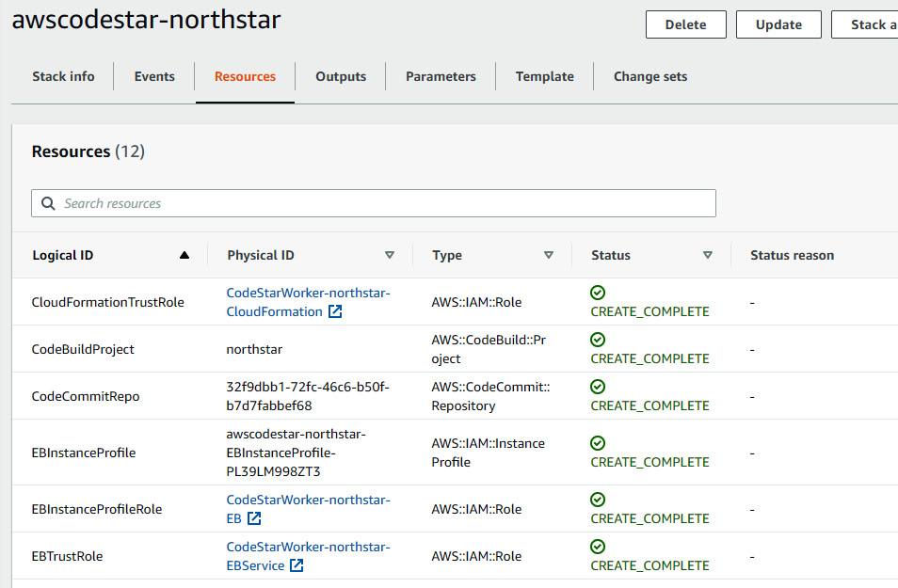
Task: Open the Parameters tab
Action: point(441,76)
